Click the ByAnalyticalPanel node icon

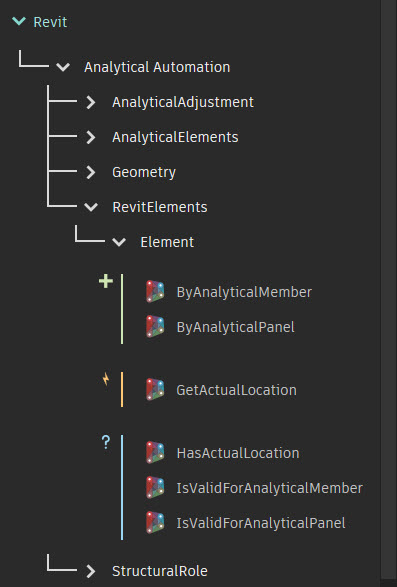[155, 327]
